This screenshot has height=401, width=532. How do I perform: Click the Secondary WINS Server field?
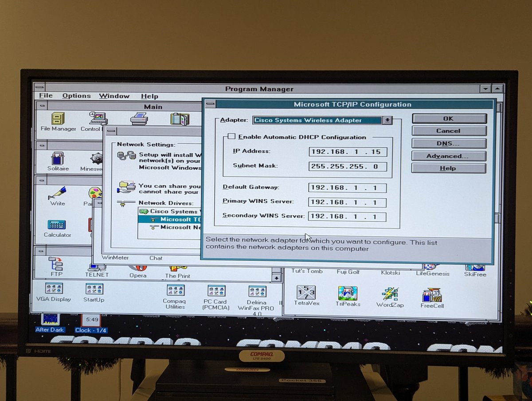tap(348, 216)
